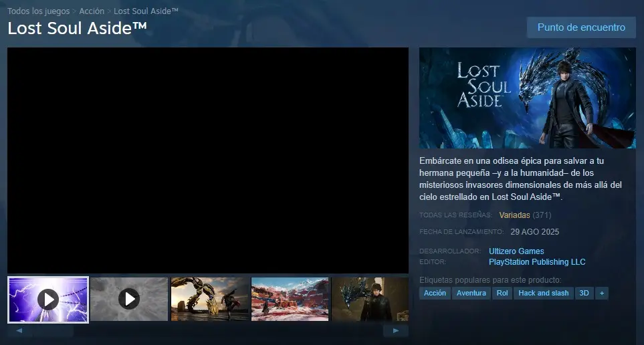Viewport: 644px width, 345px height.
Task: Click the right arrow of thumbnail strip
Action: pyautogui.click(x=396, y=330)
